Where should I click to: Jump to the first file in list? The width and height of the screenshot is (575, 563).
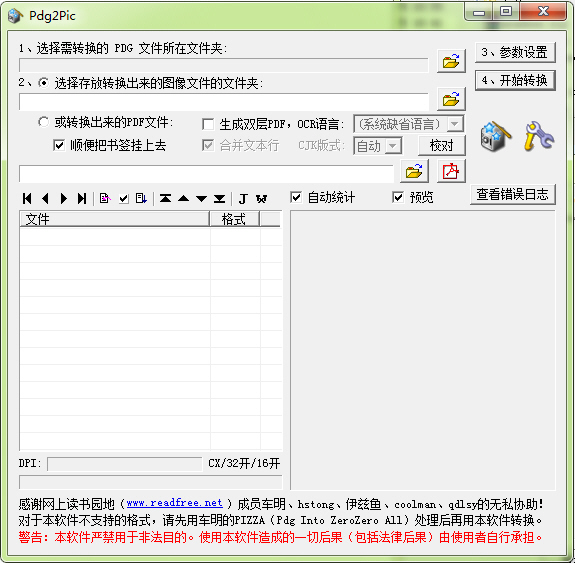(27, 198)
